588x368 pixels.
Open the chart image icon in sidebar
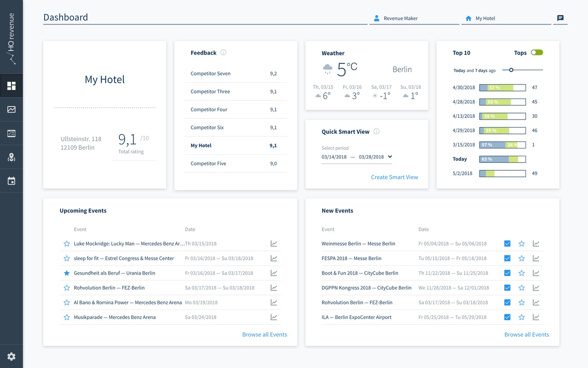click(x=11, y=109)
